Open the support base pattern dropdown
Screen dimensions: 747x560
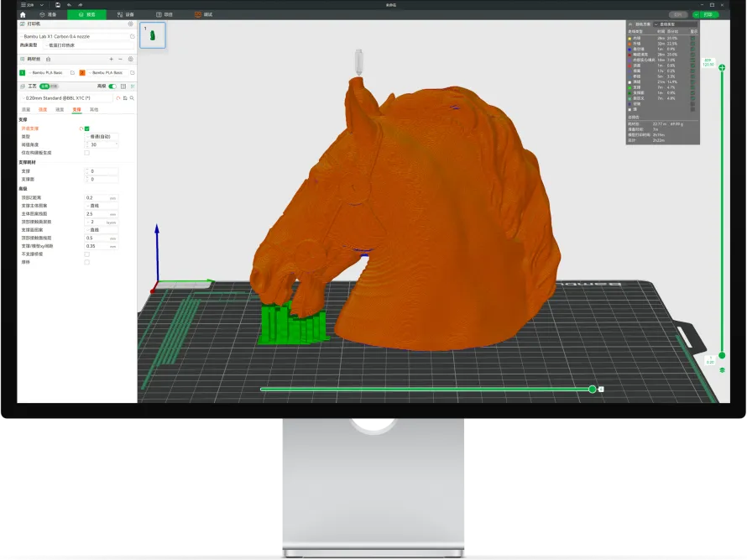coord(102,206)
